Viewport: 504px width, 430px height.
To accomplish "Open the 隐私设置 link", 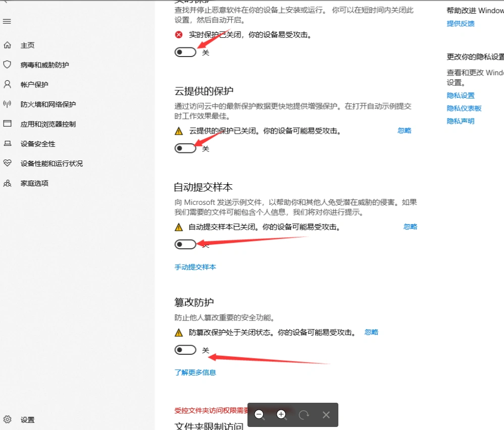I will (x=461, y=95).
